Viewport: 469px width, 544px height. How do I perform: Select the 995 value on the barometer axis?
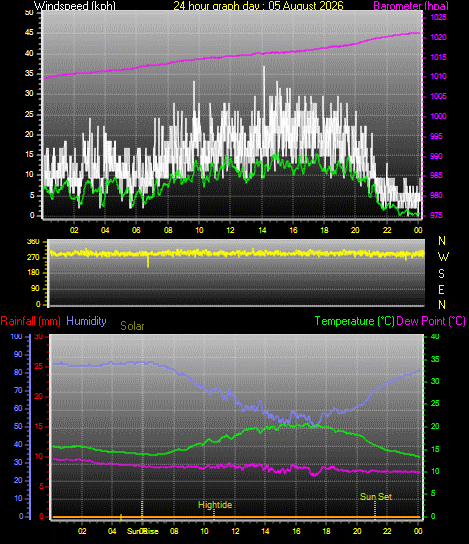(x=436, y=136)
